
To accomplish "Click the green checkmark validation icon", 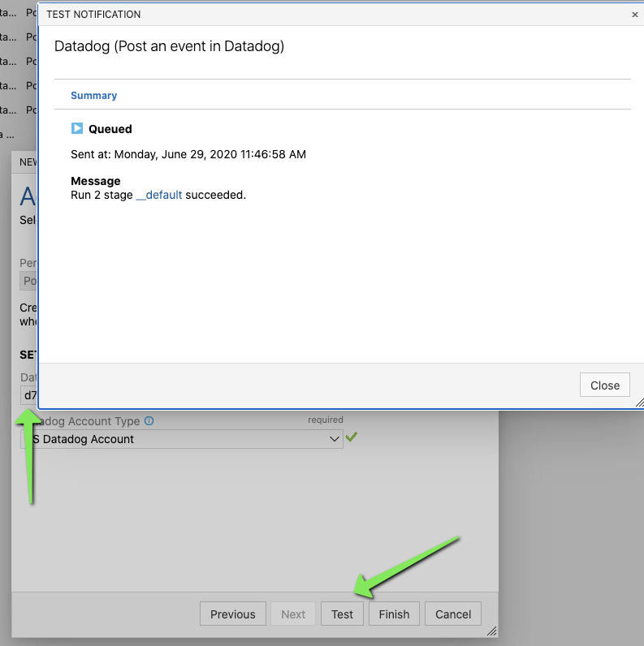I will point(352,437).
